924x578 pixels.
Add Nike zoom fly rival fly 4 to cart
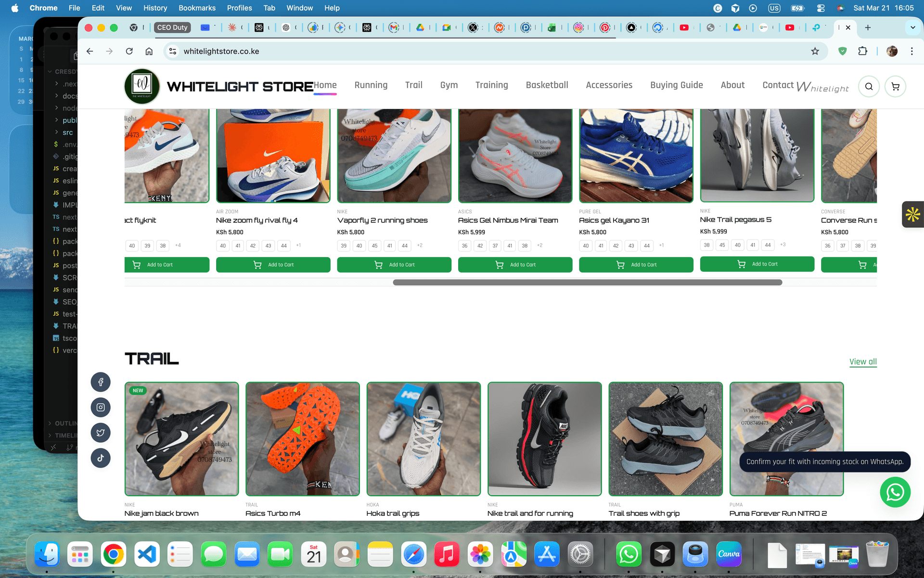(273, 264)
